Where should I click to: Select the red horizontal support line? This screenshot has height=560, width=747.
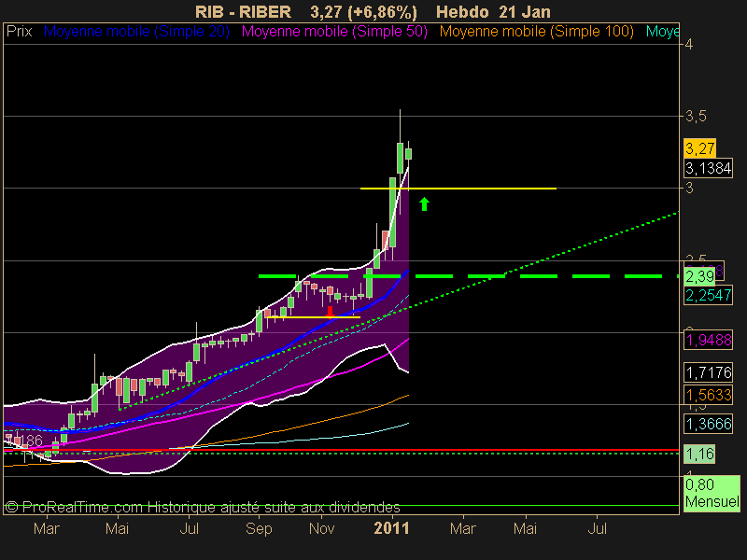tap(341, 450)
